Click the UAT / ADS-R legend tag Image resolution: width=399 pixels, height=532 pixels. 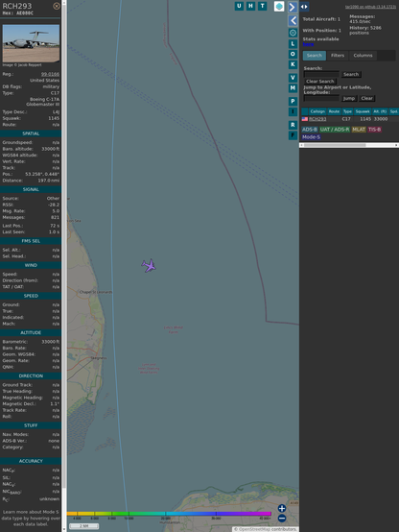point(335,130)
